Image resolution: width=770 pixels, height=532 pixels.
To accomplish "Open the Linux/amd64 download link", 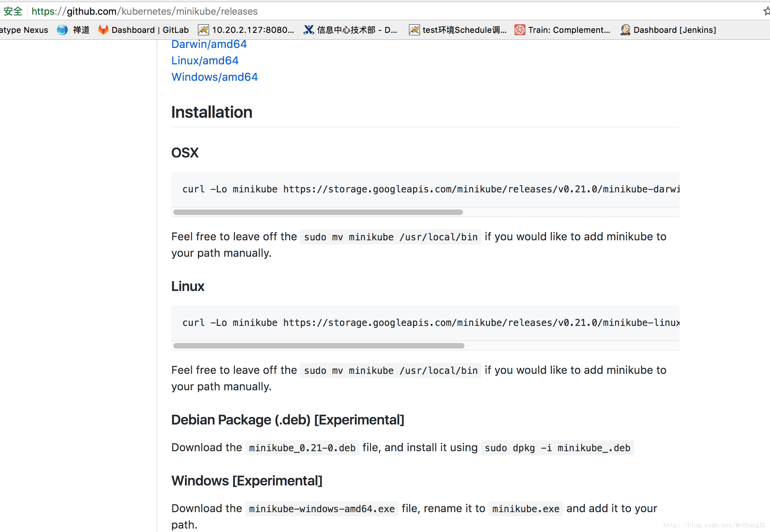I will [x=205, y=61].
